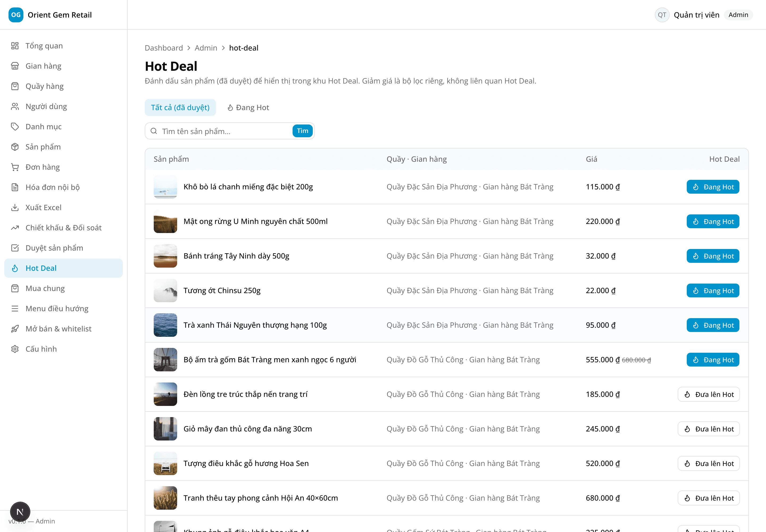
Task: Click the Hóa đơn nội bộ document icon
Action: click(x=15, y=187)
